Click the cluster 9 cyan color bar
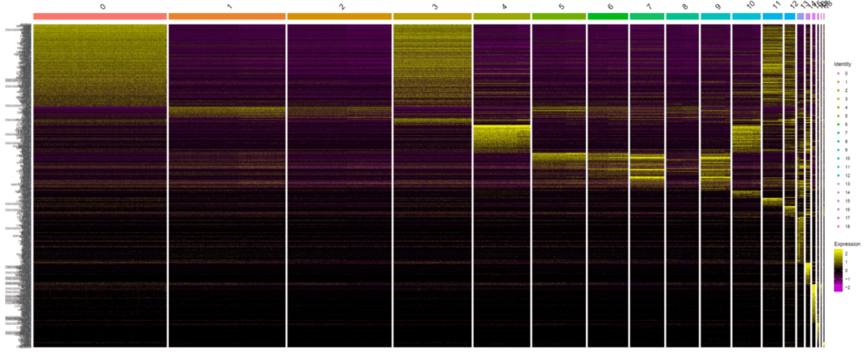 coord(715,17)
